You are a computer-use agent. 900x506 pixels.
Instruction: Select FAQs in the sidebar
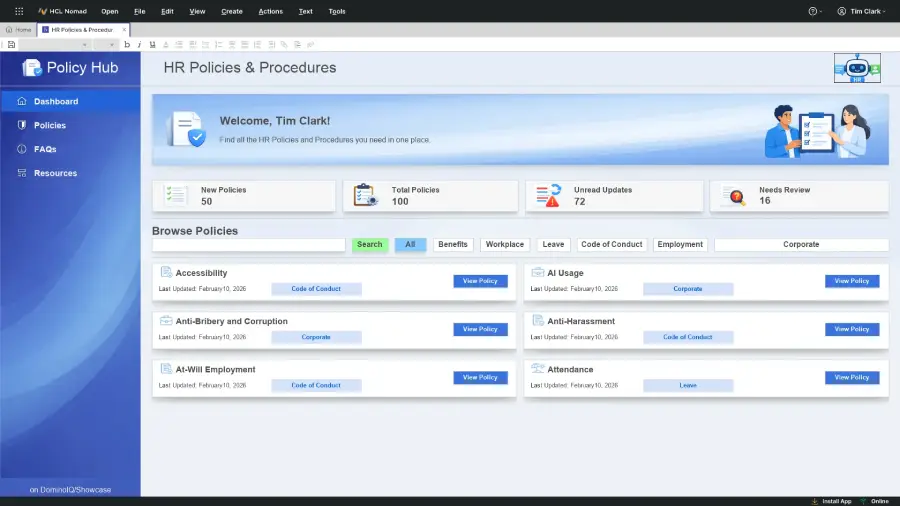[x=45, y=149]
